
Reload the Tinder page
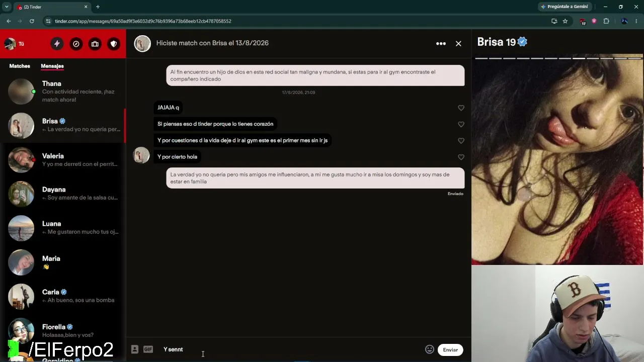32,21
